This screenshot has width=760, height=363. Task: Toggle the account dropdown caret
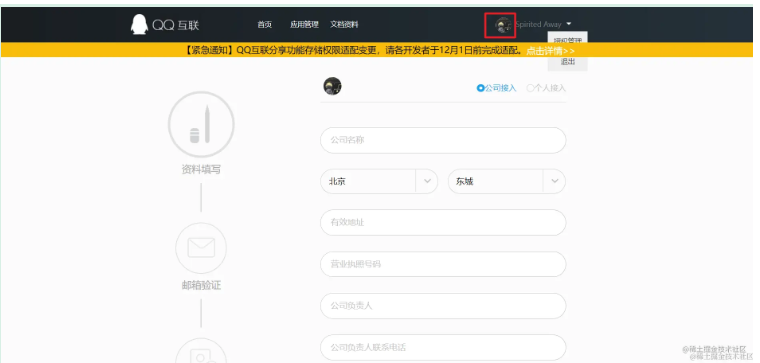tap(569, 23)
